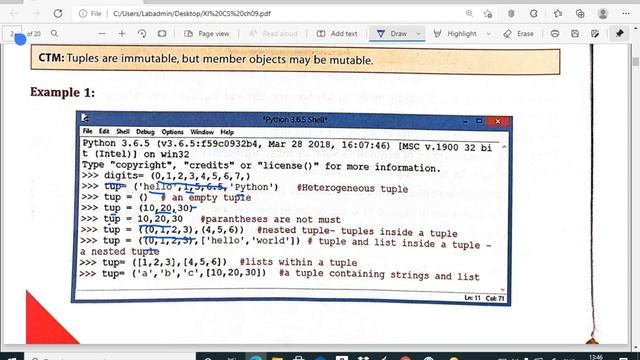This screenshot has height=360, width=640.
Task: Click the shield icon in browser toolbar
Action: point(511,13)
